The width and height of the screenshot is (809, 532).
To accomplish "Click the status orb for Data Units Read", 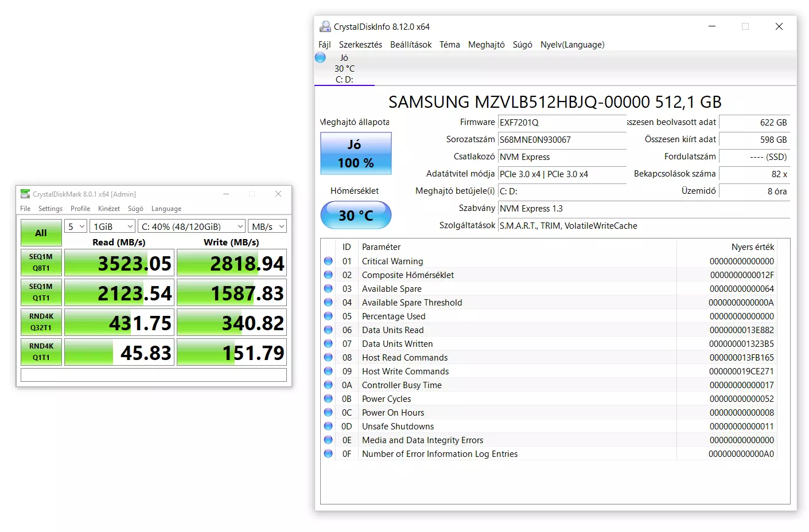I will pyautogui.click(x=328, y=330).
